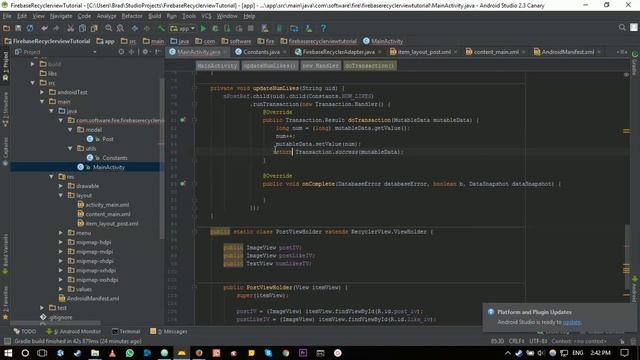Click the Debug app icon
Image resolution: width=640 pixels, height=360 pixels.
click(216, 29)
